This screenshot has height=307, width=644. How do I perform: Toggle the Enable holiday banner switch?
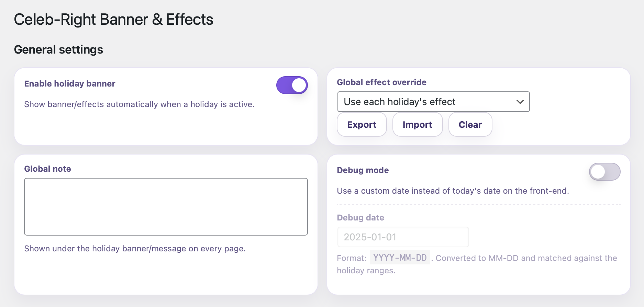(292, 85)
